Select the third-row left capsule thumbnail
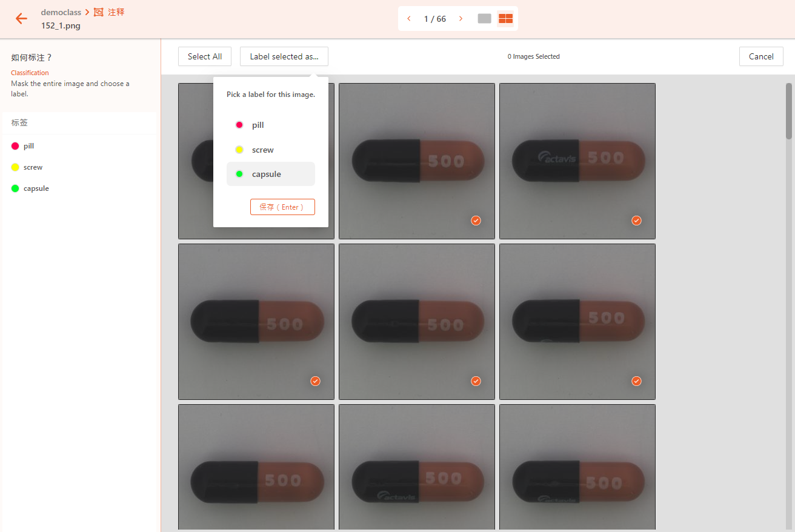Image resolution: width=795 pixels, height=532 pixels. 256,467
